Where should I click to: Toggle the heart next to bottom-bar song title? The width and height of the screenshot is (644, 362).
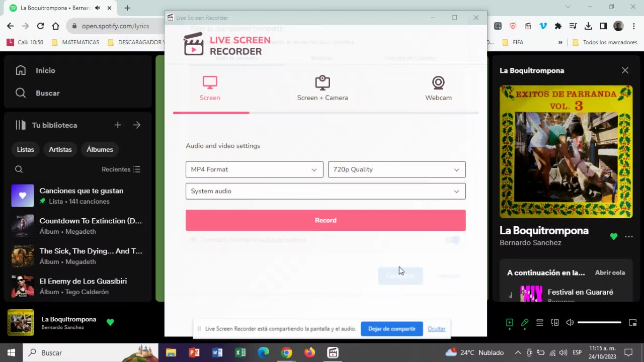point(110,322)
